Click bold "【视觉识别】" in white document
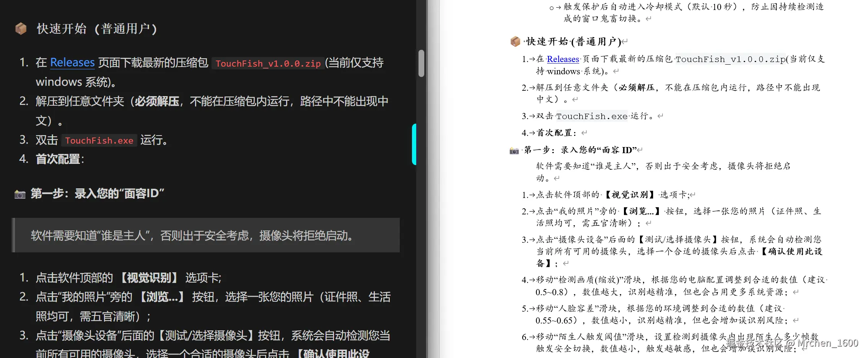Image resolution: width=868 pixels, height=358 pixels. [x=629, y=195]
